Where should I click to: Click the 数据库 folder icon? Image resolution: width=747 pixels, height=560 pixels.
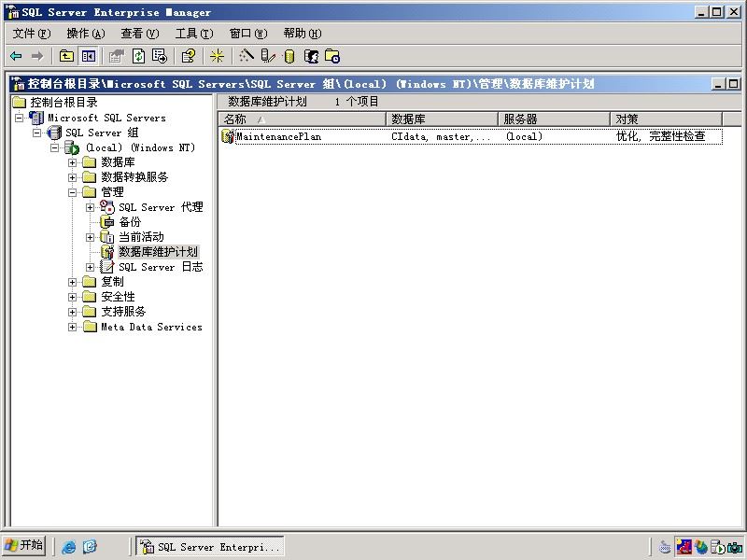click(x=89, y=162)
